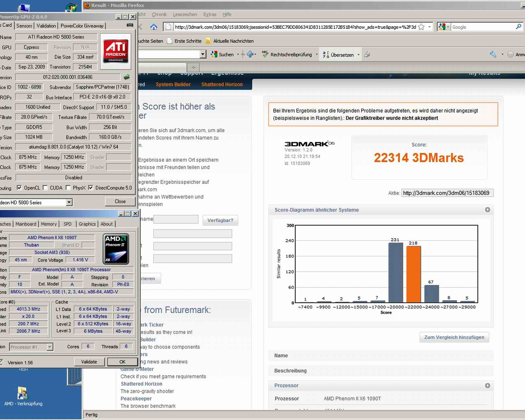Open the Chronik menu in Firefox

pyautogui.click(x=159, y=14)
